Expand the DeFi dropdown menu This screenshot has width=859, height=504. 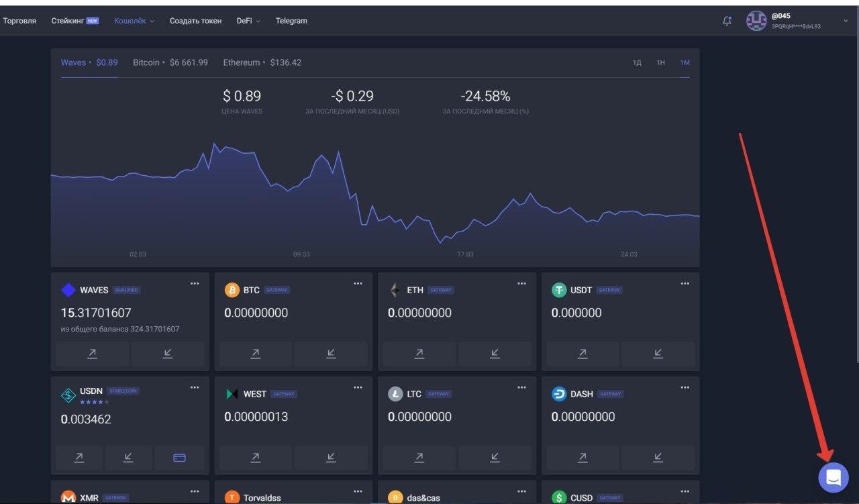click(248, 21)
